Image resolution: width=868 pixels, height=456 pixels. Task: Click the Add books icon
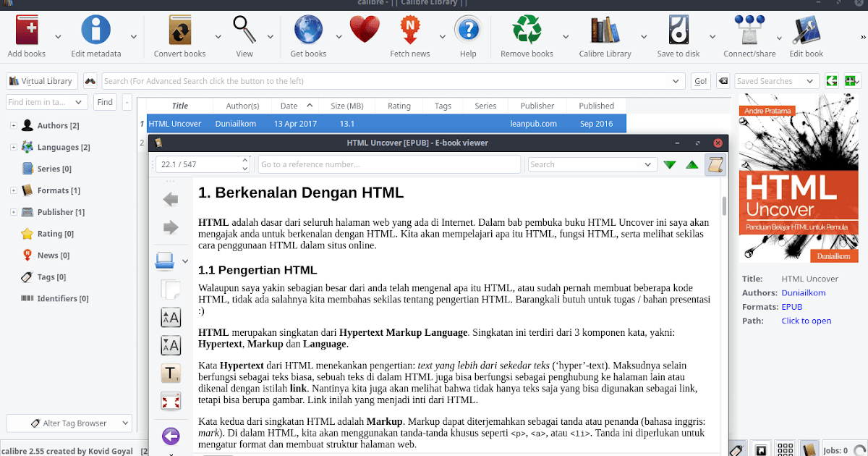pyautogui.click(x=26, y=31)
